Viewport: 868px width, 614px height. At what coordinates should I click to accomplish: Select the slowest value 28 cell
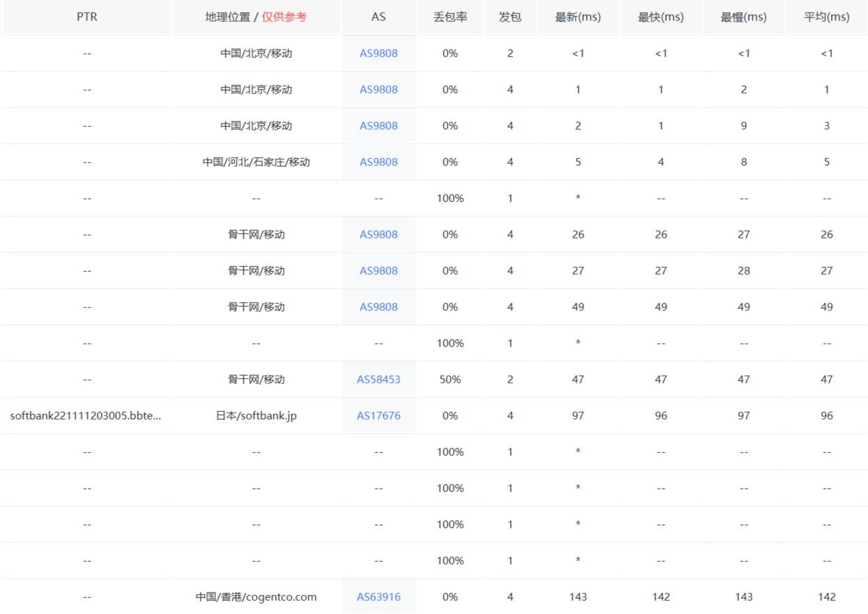743,270
